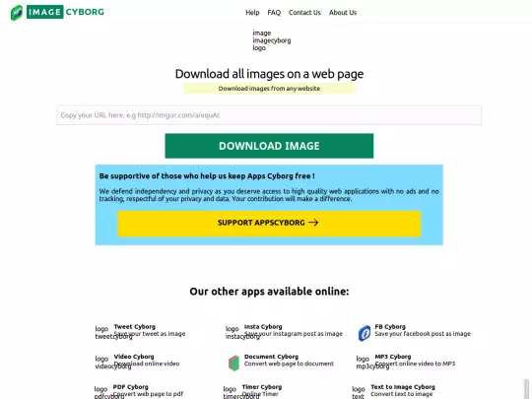The image size is (532, 399).
Task: Click 'Download images from any website' highlighted text
Action: point(269,89)
